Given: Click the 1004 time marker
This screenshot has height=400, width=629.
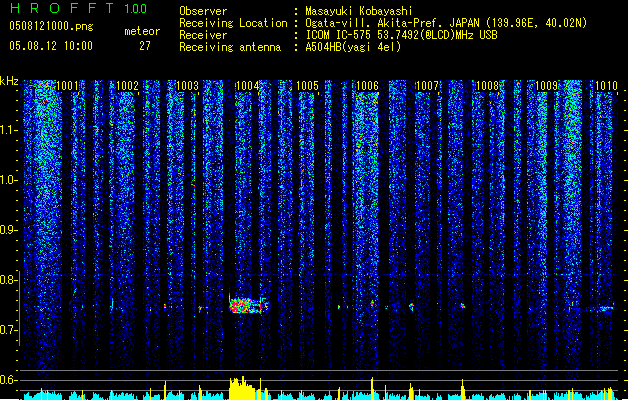Looking at the screenshot, I should [x=247, y=86].
